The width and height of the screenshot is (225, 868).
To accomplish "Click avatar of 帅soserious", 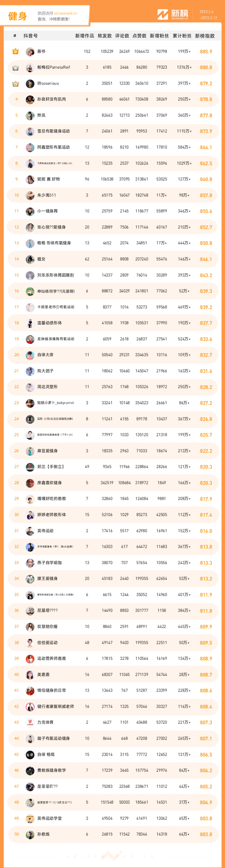I will click(30, 84).
